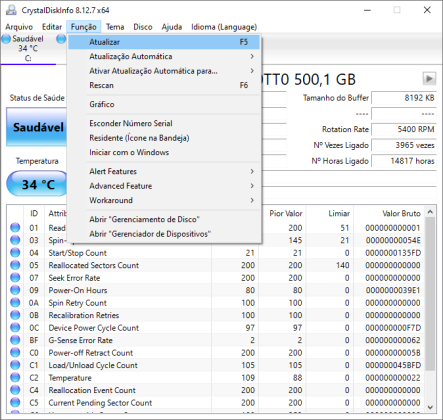Select Abrir "Gerenciamento de Disco"
The width and height of the screenshot is (443, 420).
(164, 219)
